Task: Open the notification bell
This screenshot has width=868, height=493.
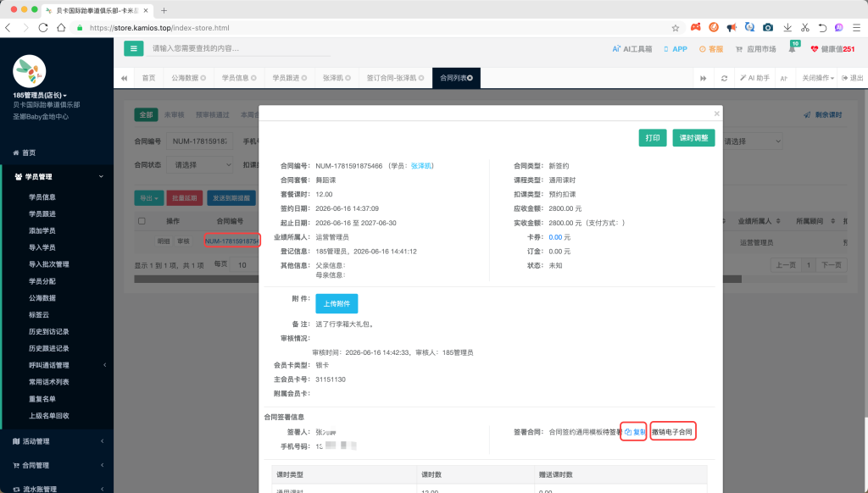Action: click(x=793, y=48)
